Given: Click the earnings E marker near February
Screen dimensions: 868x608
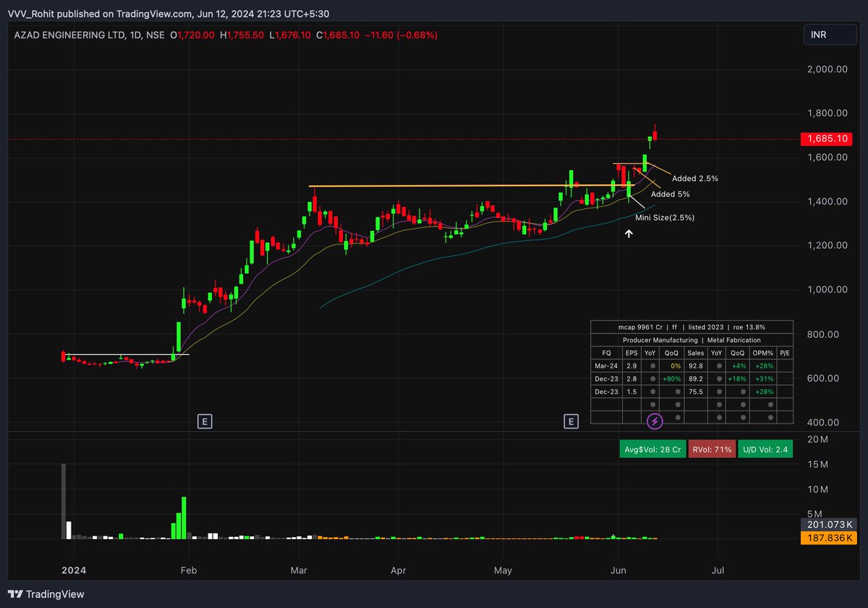Looking at the screenshot, I should pyautogui.click(x=205, y=421).
